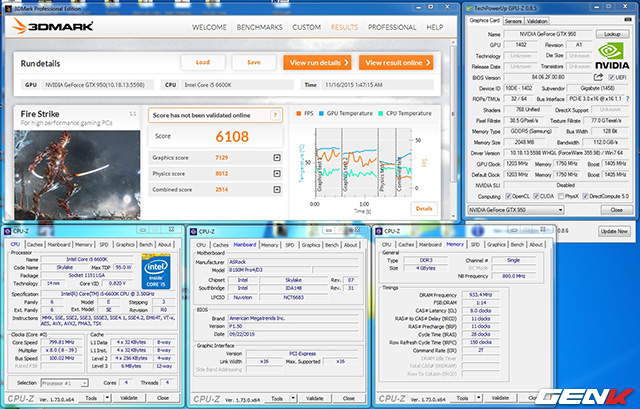Click the View run details button
640x409 pixels.
pos(314,62)
